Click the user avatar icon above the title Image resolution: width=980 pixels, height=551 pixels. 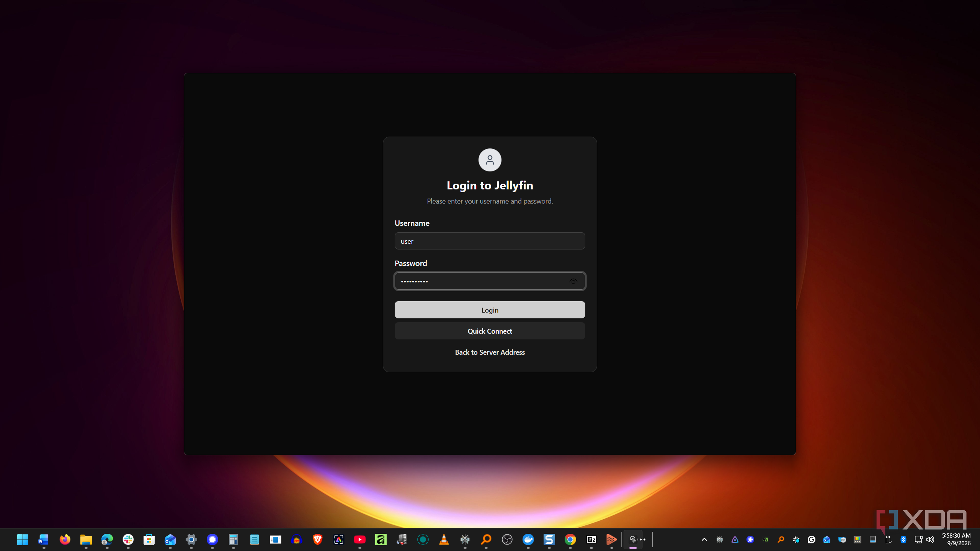click(490, 160)
